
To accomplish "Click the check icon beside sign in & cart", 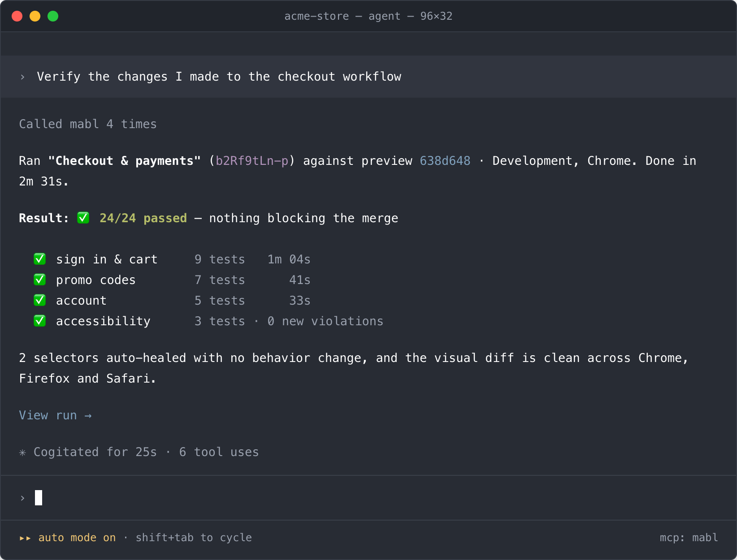I will pos(40,259).
